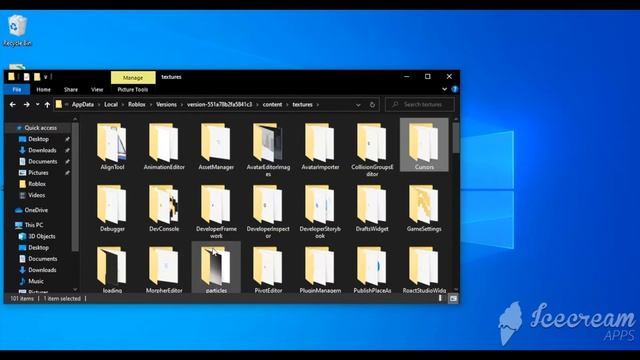
Task: Expand chevron after Versions in address bar
Action: pyautogui.click(x=182, y=105)
